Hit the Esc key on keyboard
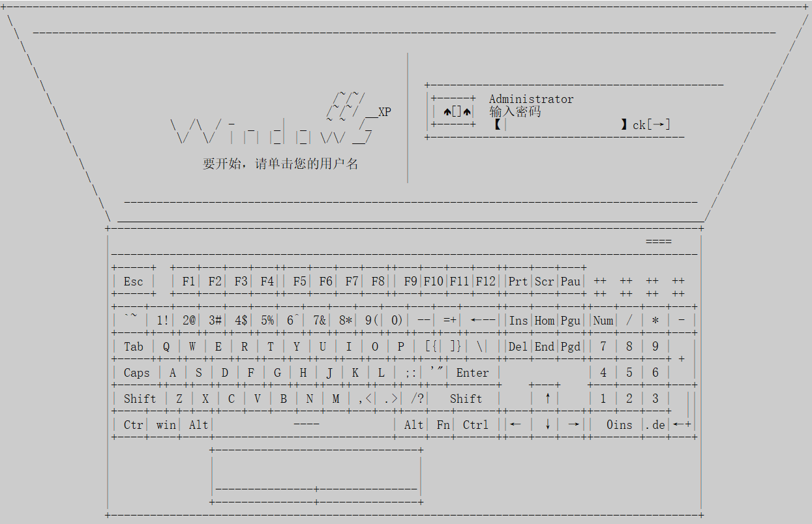 coord(134,282)
